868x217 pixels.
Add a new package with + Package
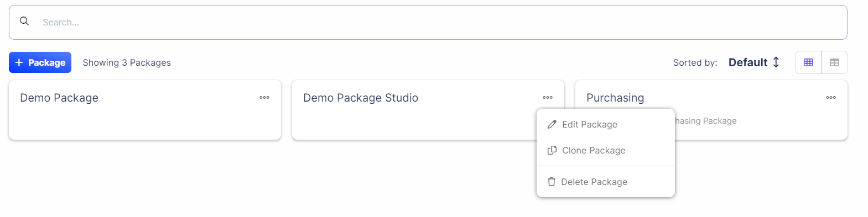click(x=40, y=62)
